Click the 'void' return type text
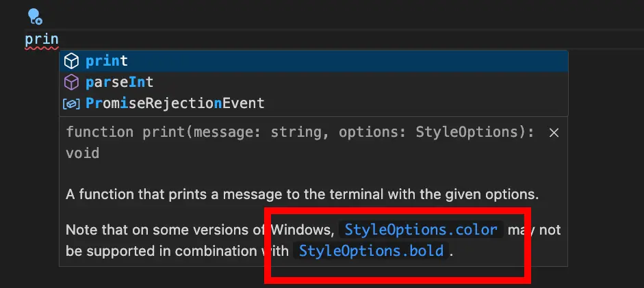This screenshot has height=288, width=644. [82, 153]
